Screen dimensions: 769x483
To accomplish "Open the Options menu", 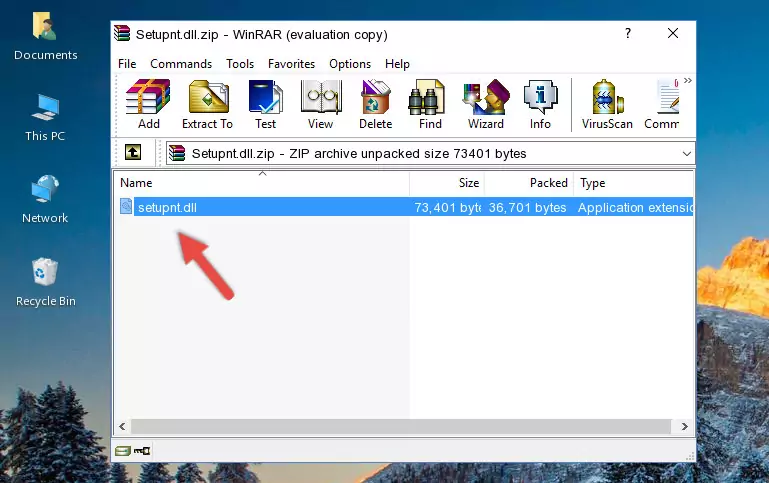I will click(x=350, y=64).
